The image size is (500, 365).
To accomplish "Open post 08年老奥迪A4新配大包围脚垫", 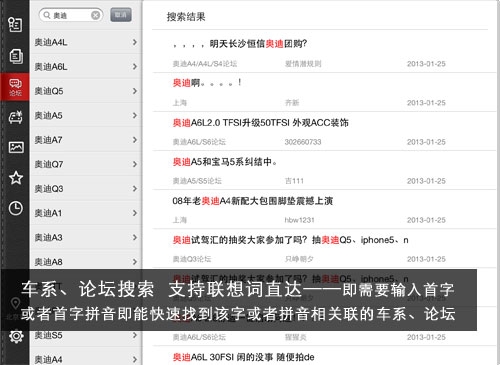I will [x=253, y=201].
